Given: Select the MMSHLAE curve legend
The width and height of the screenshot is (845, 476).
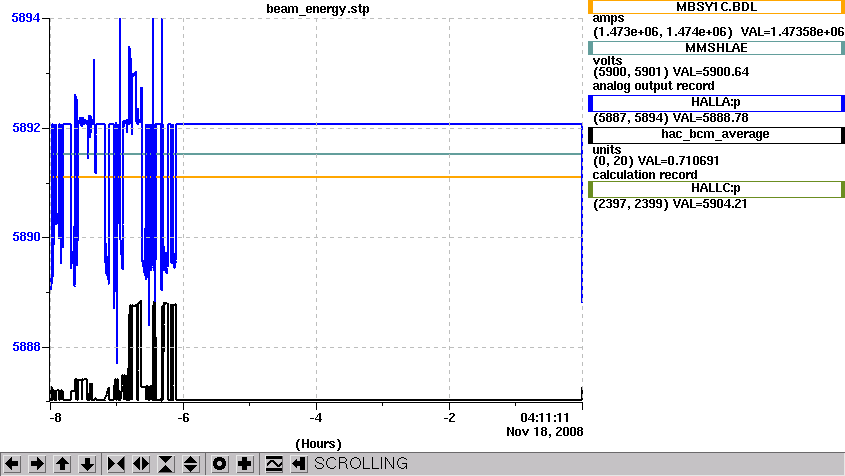Looking at the screenshot, I should (x=716, y=48).
